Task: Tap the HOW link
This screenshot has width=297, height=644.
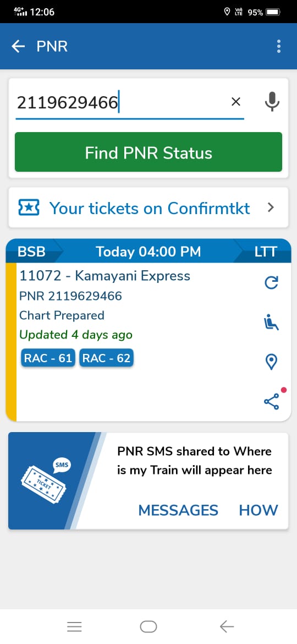Action: 258,510
